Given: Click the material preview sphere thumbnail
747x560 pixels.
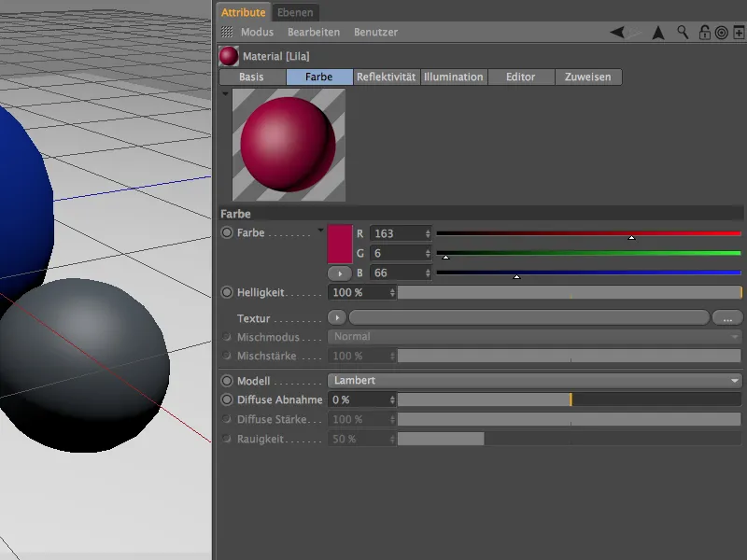Looking at the screenshot, I should (x=289, y=145).
